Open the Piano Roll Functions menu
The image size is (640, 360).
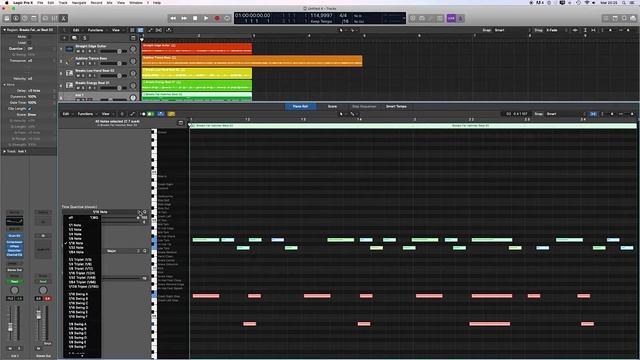(87, 114)
